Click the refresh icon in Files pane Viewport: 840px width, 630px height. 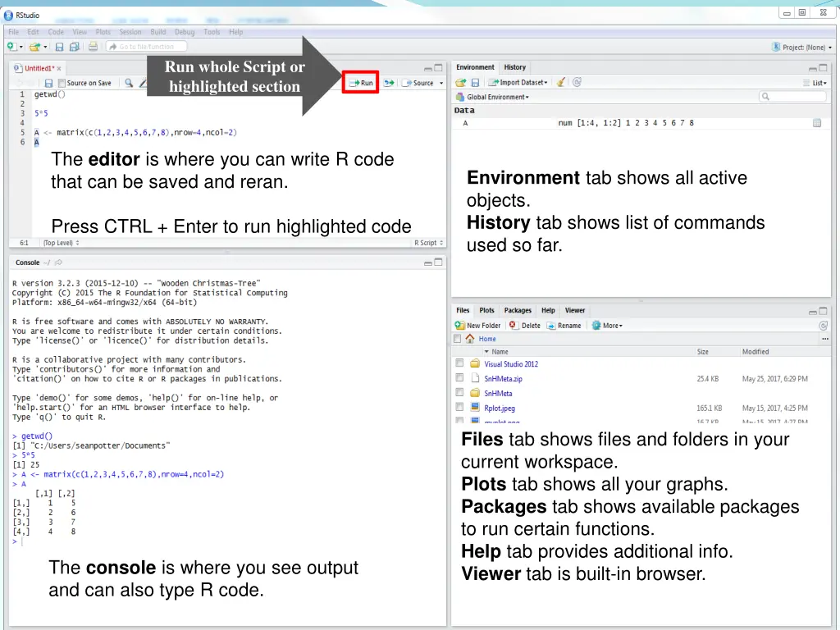click(824, 325)
